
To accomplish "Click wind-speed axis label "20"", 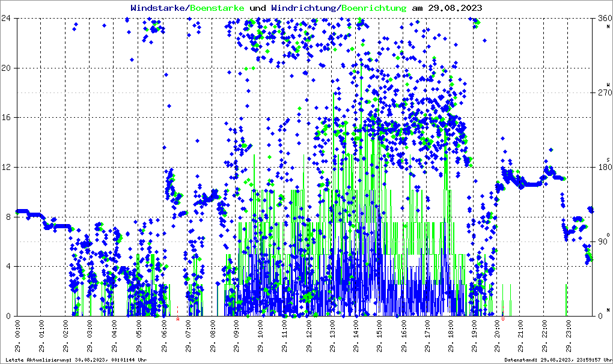I will point(5,68).
